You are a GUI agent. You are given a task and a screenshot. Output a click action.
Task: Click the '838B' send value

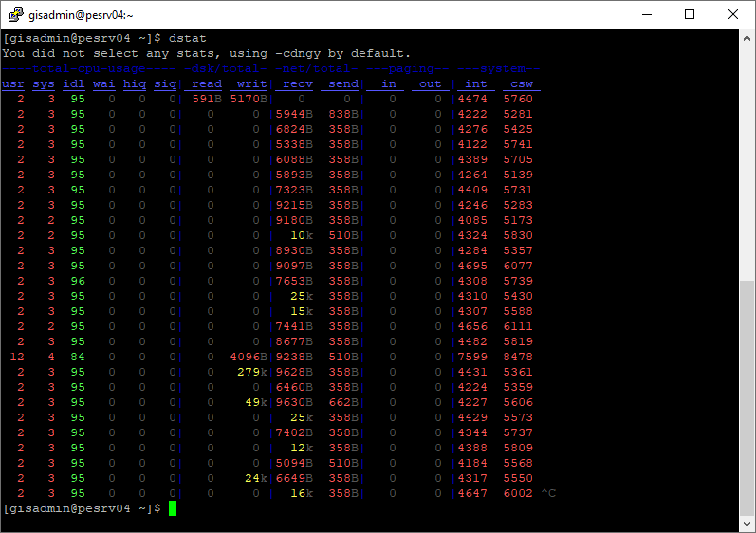tap(343, 114)
